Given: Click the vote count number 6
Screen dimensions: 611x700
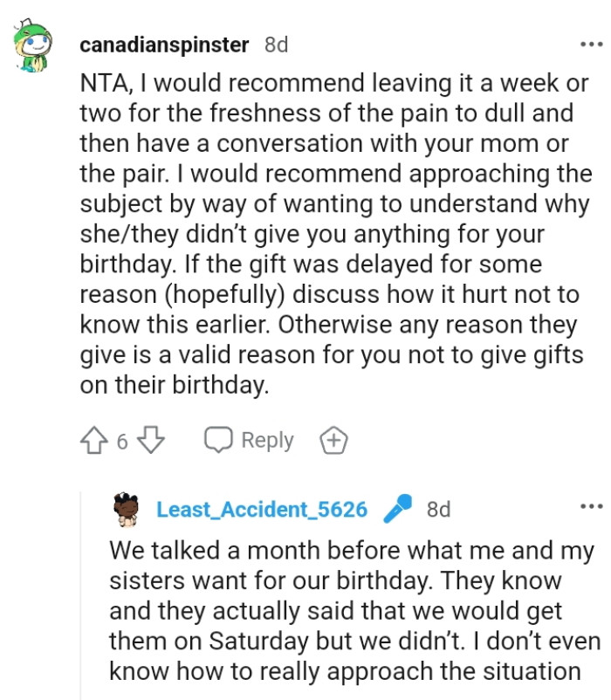Looking at the screenshot, I should (122, 442).
